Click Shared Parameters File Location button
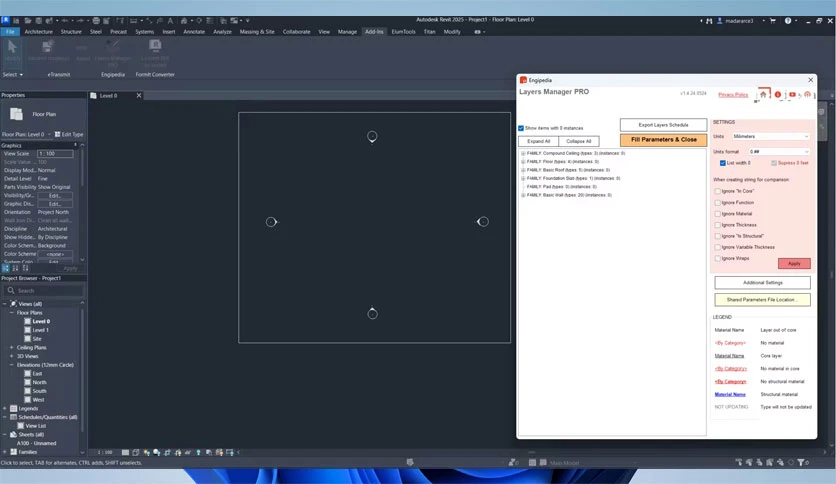 tap(762, 300)
